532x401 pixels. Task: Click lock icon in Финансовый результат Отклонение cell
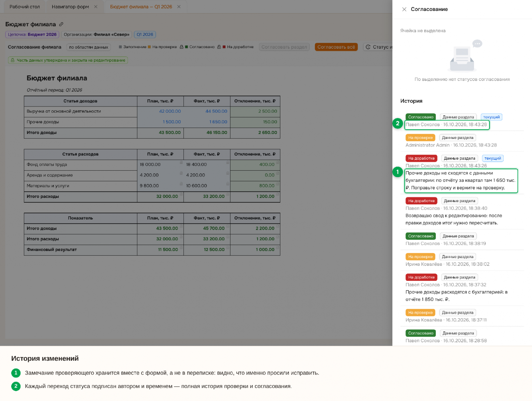pos(277,247)
